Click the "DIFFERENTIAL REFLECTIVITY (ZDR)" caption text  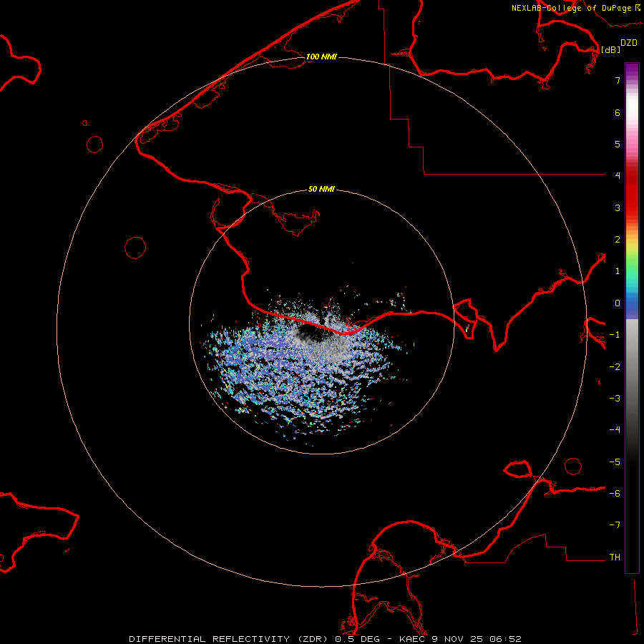(229, 639)
